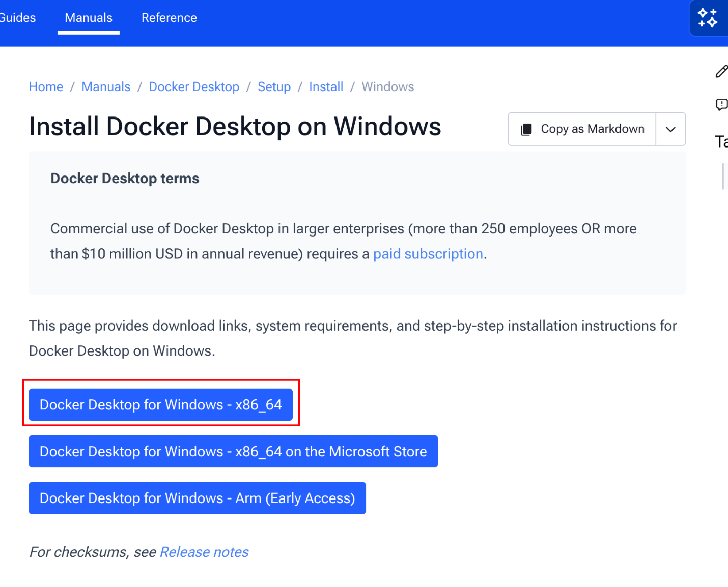Click the edit page pencil icon
Image resolution: width=728 pixels, height=587 pixels.
pyautogui.click(x=721, y=71)
